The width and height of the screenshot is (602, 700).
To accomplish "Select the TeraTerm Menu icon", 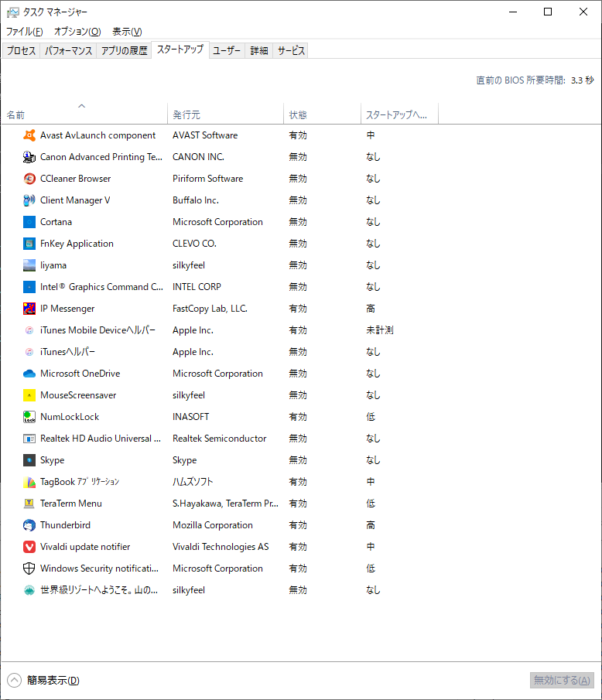I will [x=29, y=503].
